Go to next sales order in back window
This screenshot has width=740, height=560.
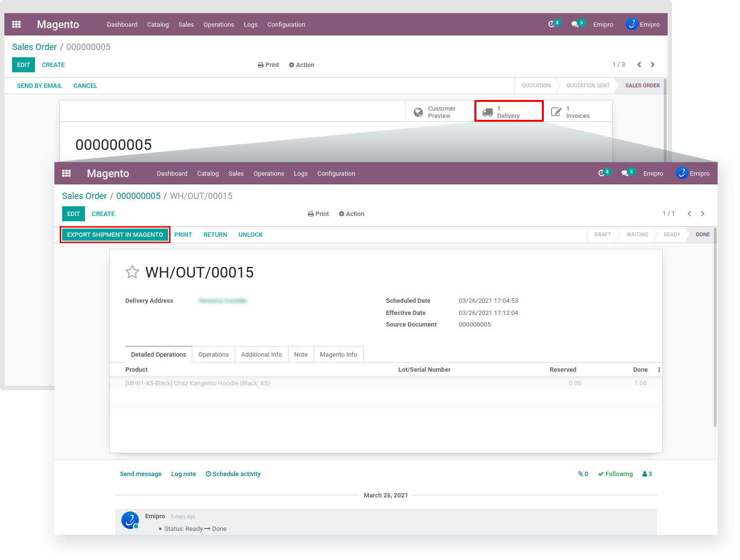pos(653,65)
